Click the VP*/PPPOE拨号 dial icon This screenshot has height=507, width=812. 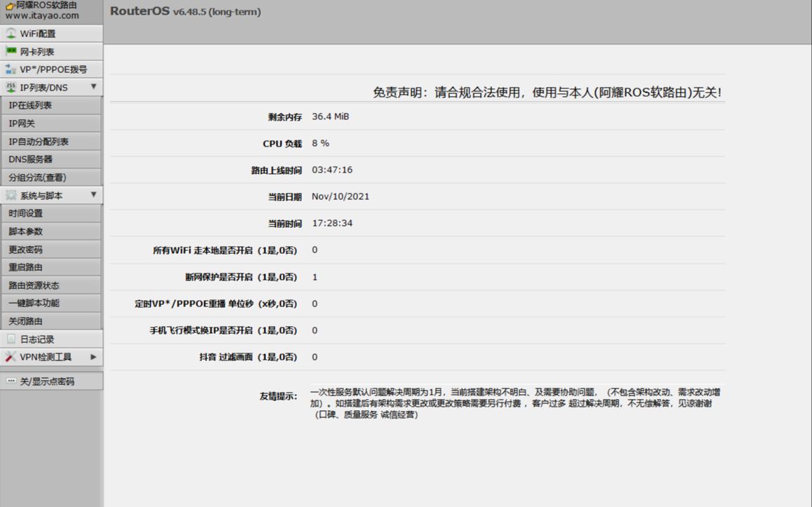[10, 69]
